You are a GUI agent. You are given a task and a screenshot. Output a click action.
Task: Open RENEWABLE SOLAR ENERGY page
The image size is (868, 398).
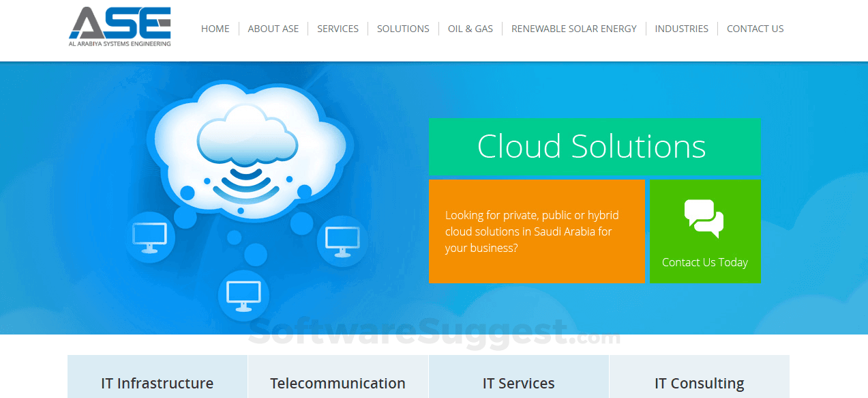pos(574,29)
